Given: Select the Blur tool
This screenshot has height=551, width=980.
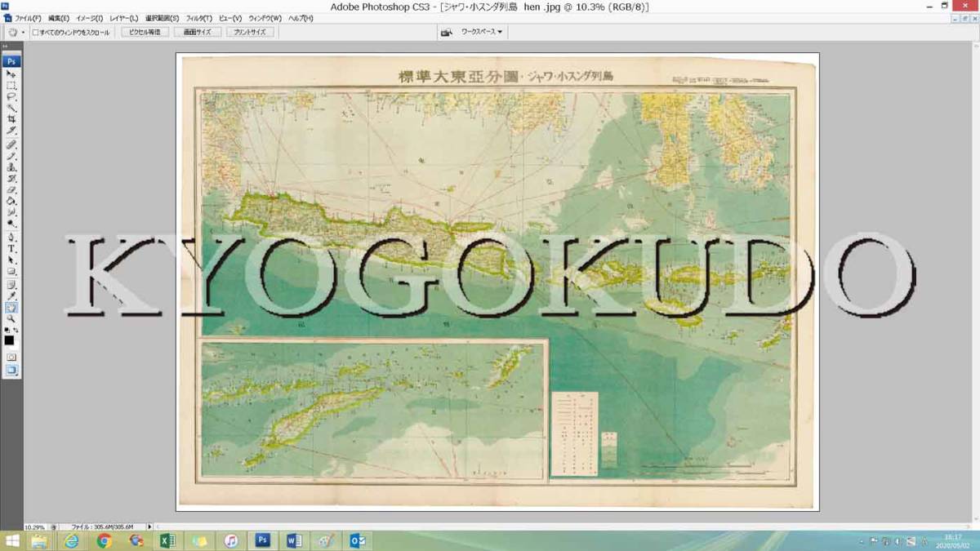Looking at the screenshot, I should (x=11, y=212).
